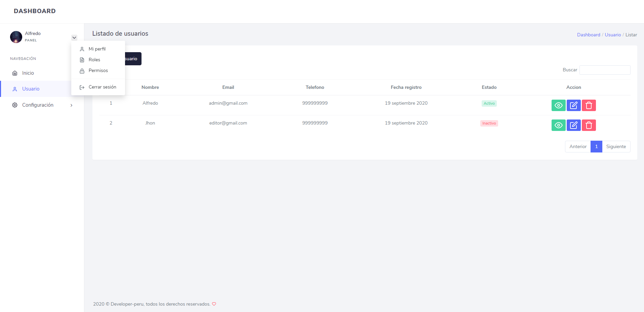Delete user Jhon with trash icon
Viewport: 644px width, 312px height.
[589, 125]
